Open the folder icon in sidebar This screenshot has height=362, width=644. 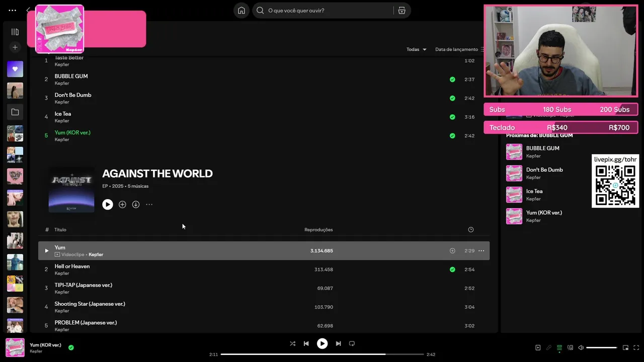point(15,112)
